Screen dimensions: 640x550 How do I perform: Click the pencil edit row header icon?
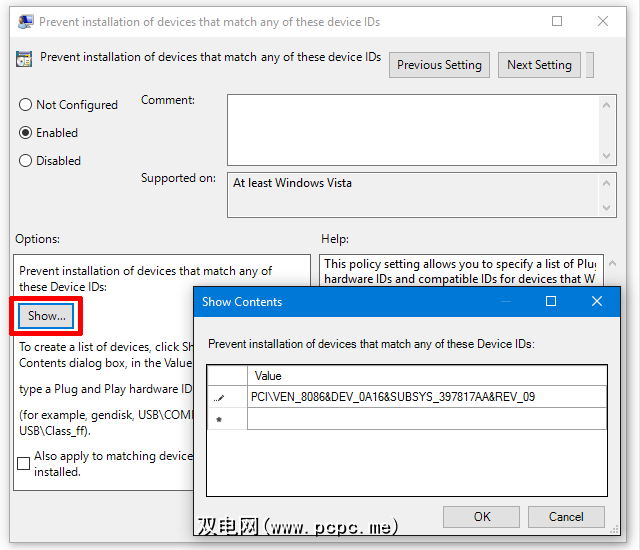pyautogui.click(x=219, y=398)
